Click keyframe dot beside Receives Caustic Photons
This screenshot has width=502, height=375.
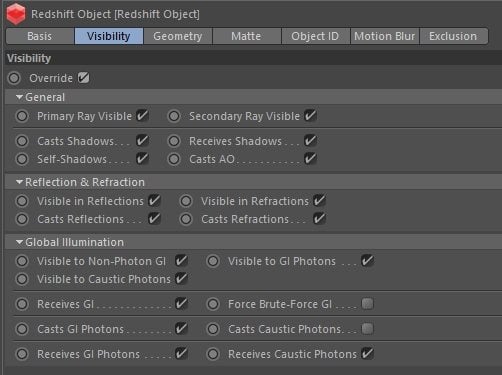click(213, 354)
